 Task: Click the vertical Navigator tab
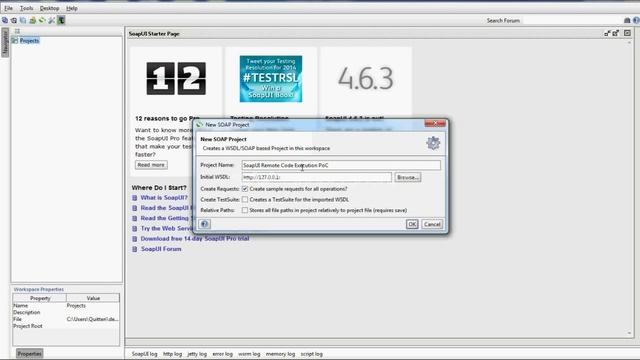click(x=5, y=42)
